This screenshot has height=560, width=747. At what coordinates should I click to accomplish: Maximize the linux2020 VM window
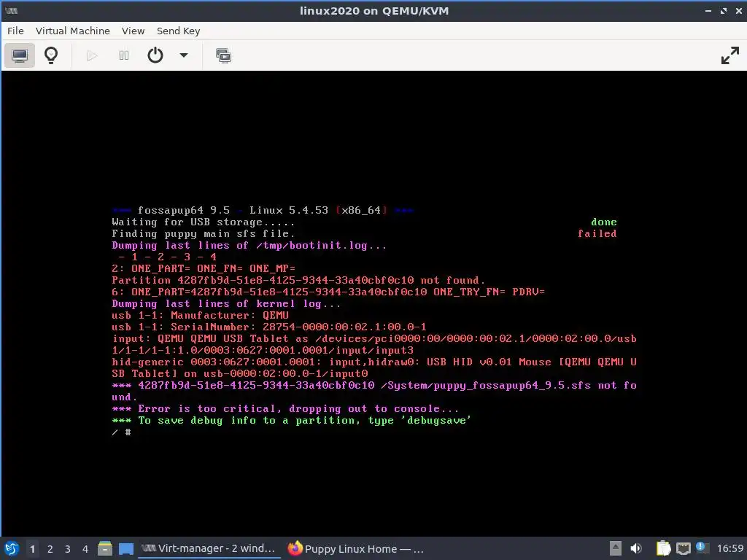point(724,11)
